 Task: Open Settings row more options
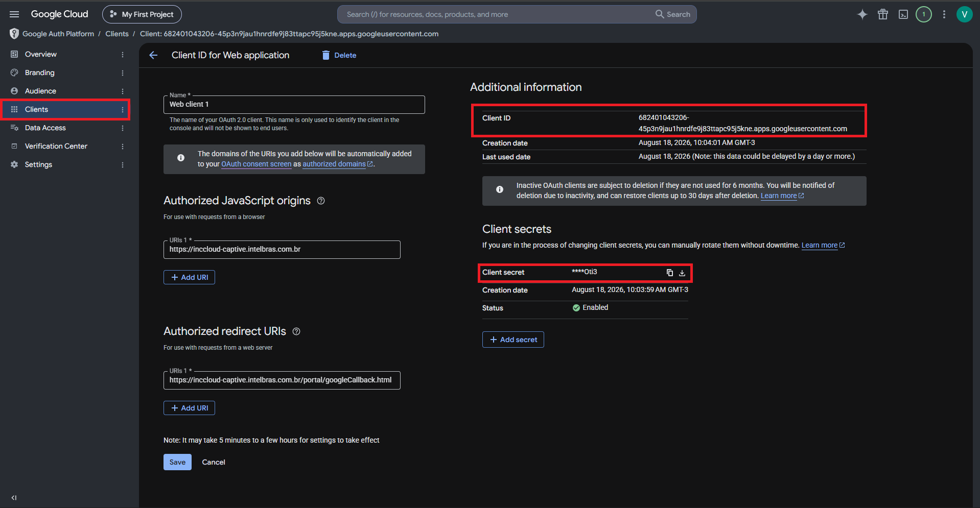pos(123,165)
